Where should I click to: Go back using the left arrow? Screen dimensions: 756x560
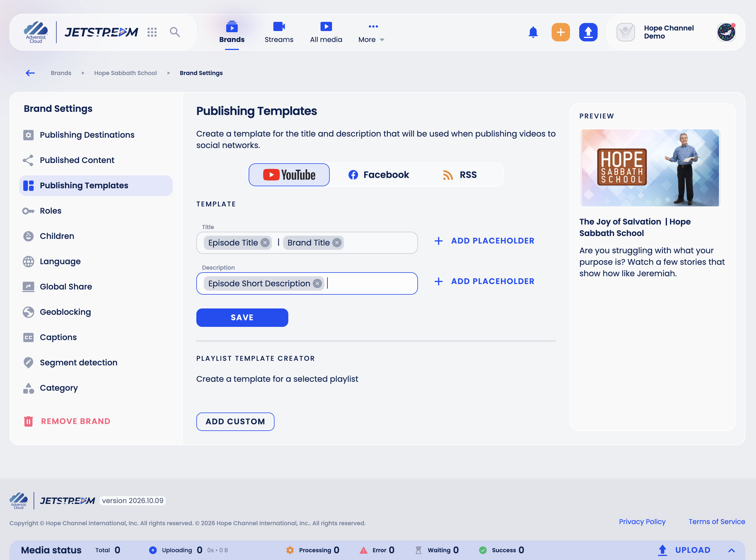tap(30, 73)
